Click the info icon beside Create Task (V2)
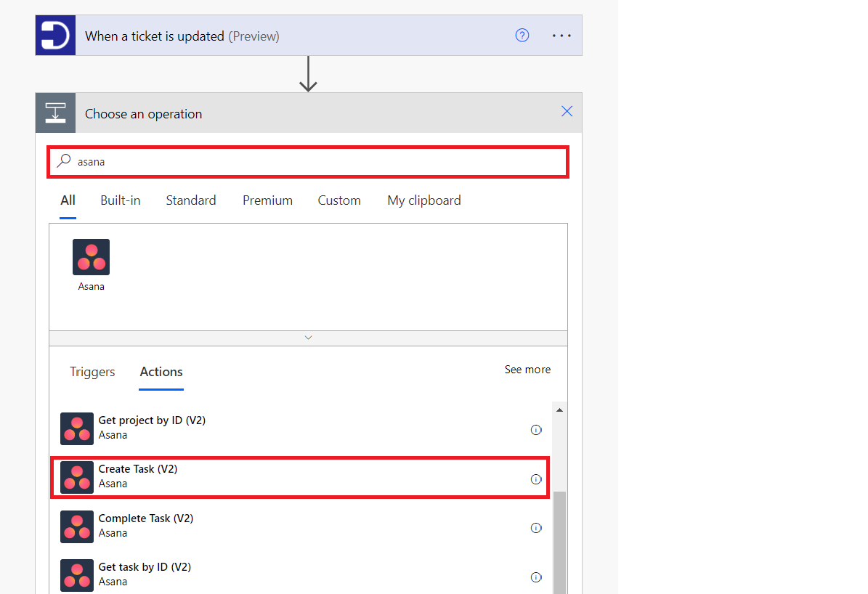 (536, 479)
